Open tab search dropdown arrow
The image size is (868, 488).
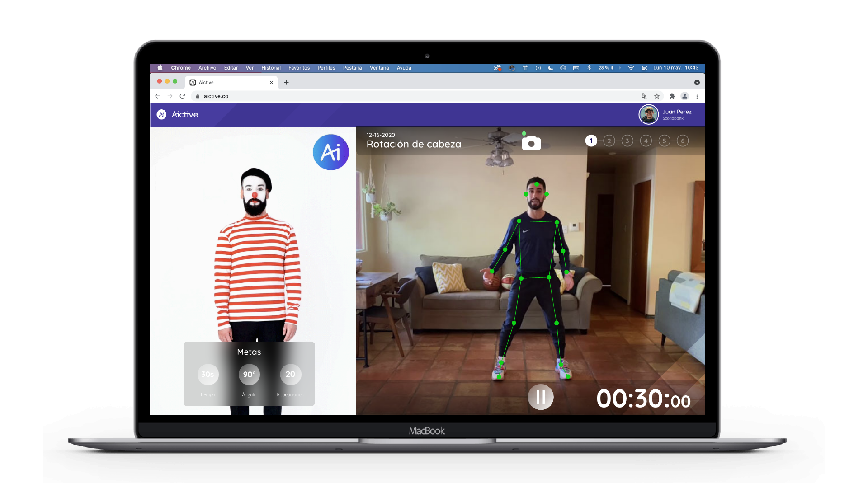click(697, 83)
